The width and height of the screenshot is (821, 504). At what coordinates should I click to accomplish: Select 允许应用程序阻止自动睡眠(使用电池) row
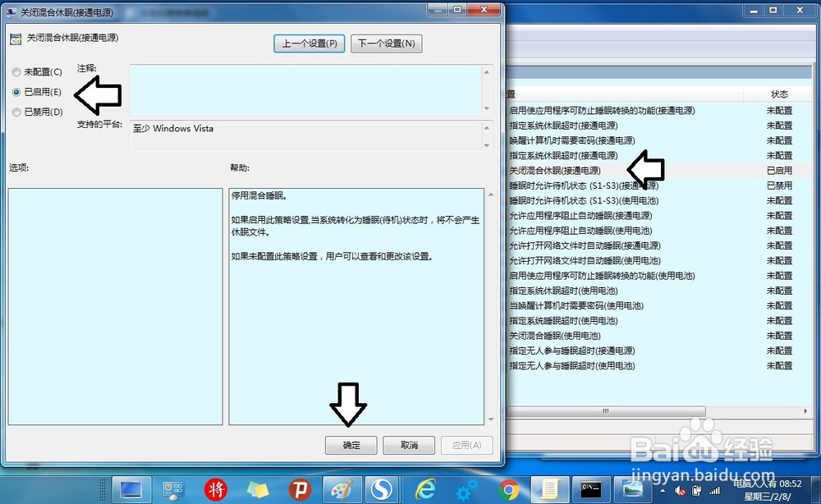click(580, 231)
